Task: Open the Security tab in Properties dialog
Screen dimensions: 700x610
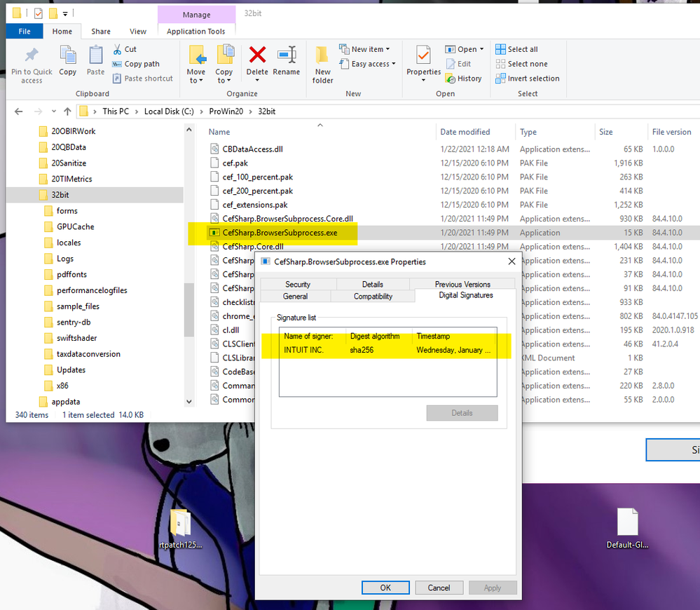Action: coord(298,284)
